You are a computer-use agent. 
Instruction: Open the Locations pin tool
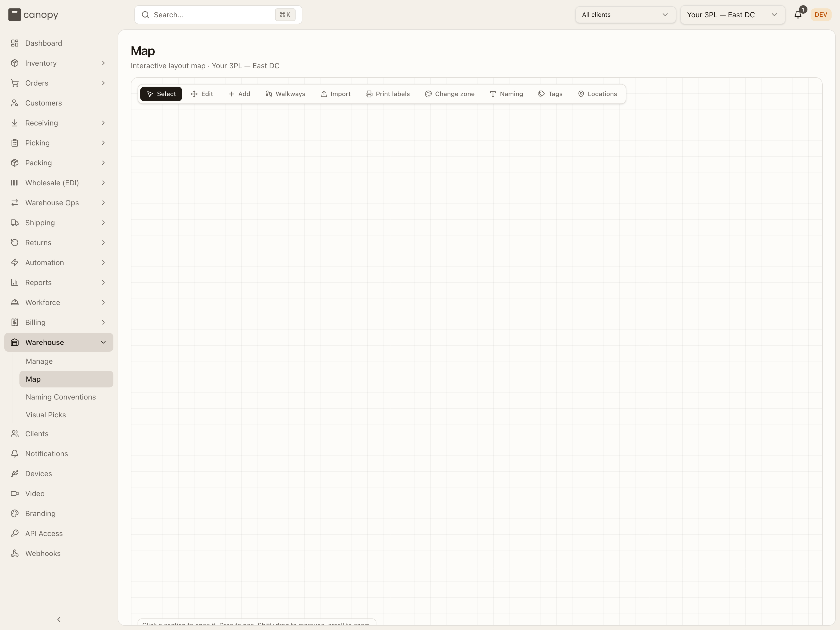pyautogui.click(x=597, y=94)
